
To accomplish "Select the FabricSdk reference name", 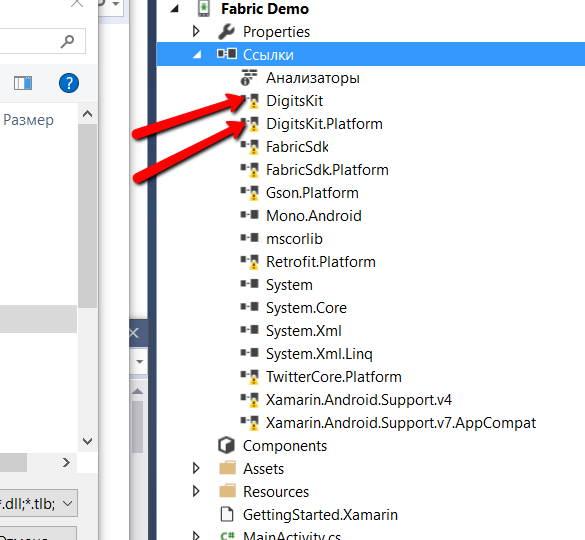I will coord(297,147).
